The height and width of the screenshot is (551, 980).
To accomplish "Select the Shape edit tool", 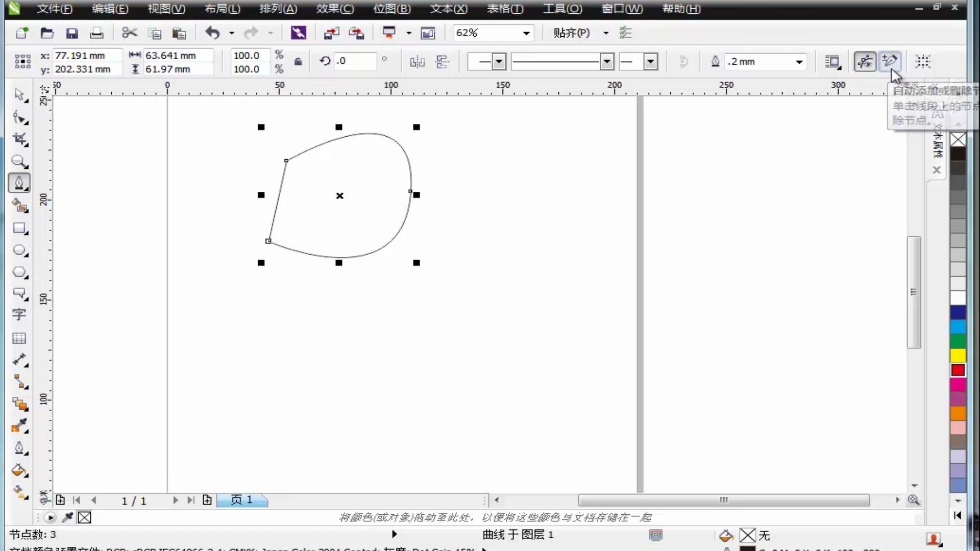I will pos(19,118).
